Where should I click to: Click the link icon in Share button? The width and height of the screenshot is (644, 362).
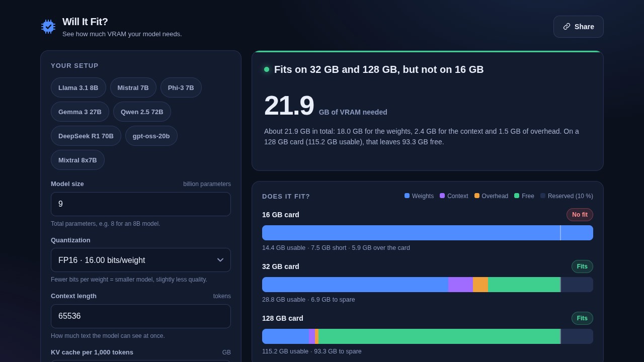567,27
